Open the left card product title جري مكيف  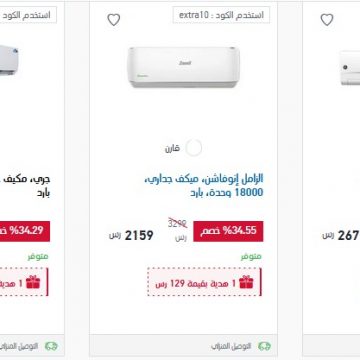[x=26, y=186]
